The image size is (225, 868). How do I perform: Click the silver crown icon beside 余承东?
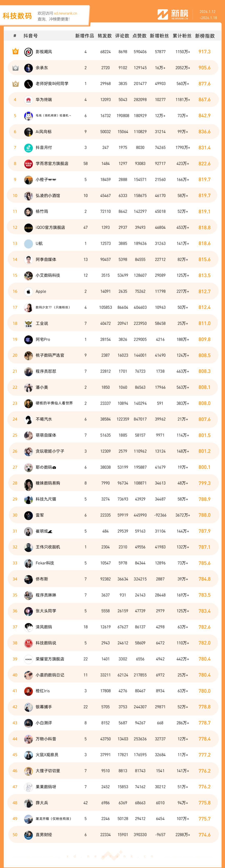click(x=15, y=68)
